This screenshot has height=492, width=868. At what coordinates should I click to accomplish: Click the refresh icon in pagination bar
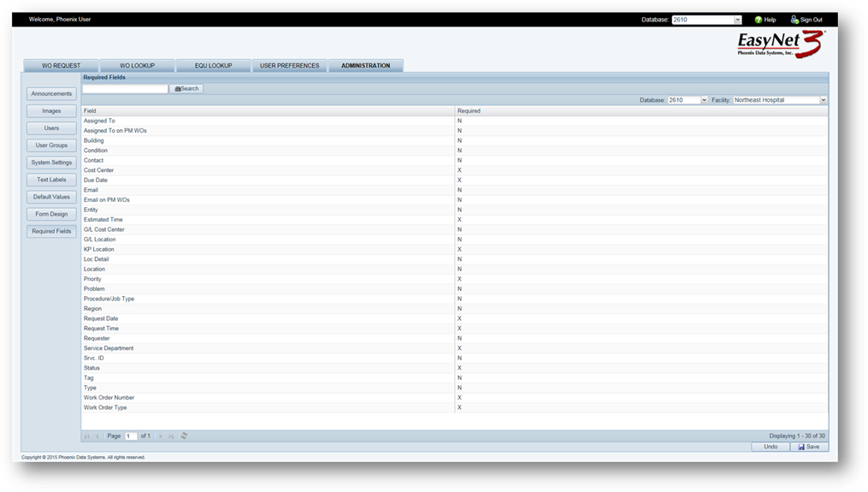tap(184, 436)
